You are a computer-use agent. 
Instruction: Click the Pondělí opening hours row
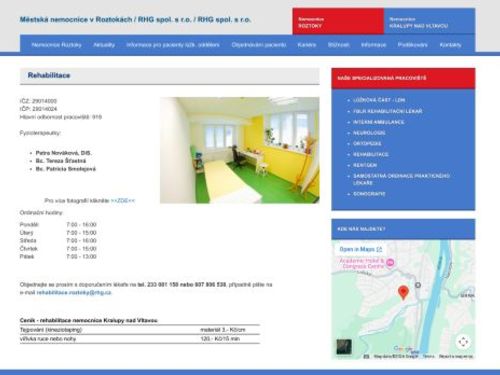58,225
